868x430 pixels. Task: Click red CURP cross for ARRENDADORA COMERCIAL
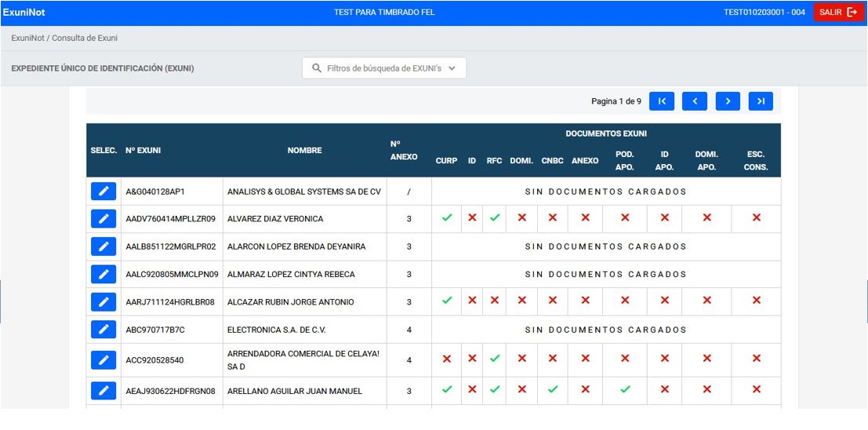tap(447, 359)
